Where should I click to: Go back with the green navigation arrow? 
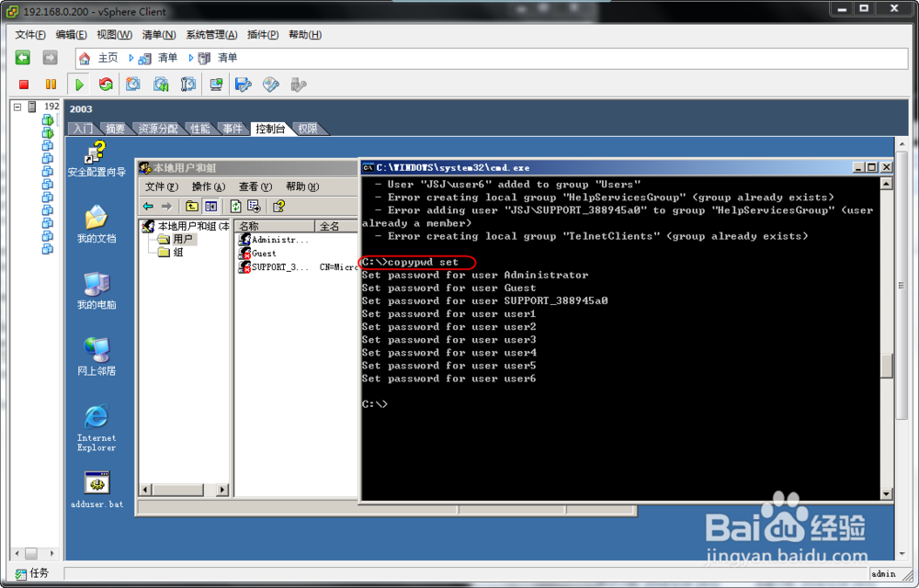(23, 57)
